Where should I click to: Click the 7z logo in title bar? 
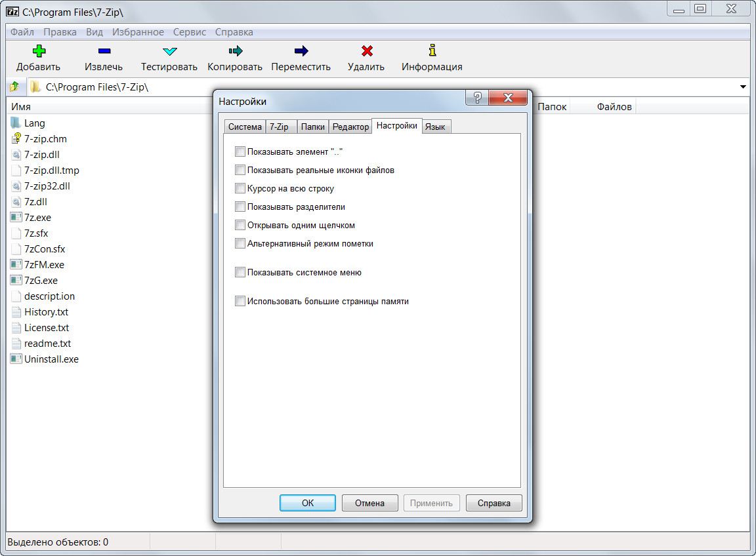click(12, 12)
